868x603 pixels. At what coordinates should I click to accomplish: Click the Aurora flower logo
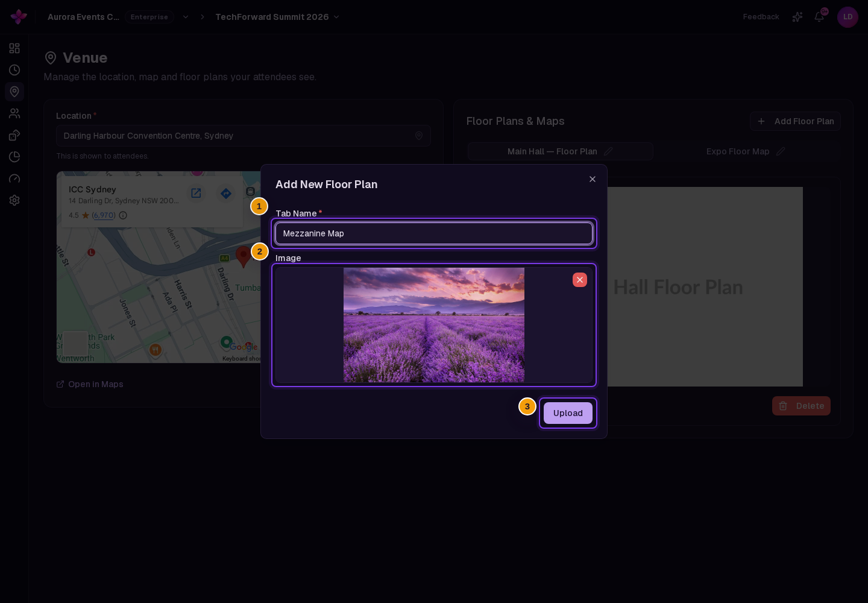tap(19, 17)
